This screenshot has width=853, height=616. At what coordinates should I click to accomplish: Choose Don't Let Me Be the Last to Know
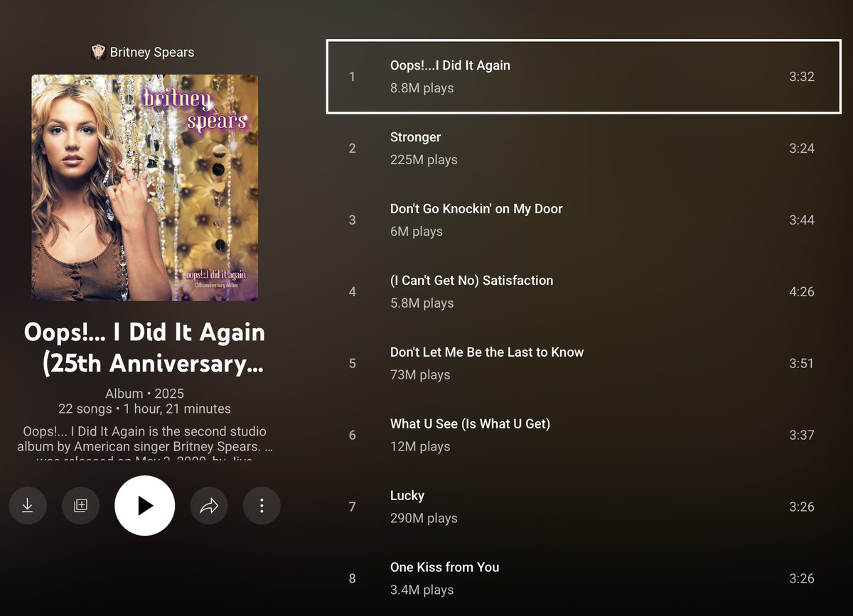point(584,364)
